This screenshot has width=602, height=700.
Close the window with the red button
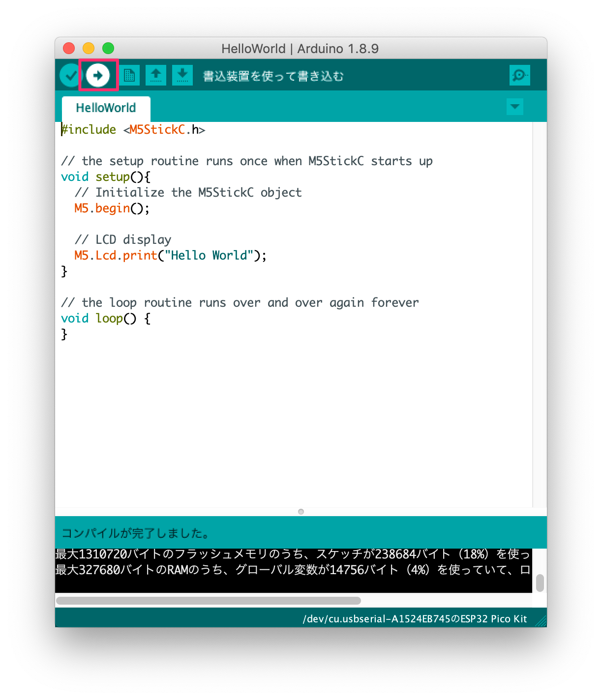(x=69, y=48)
